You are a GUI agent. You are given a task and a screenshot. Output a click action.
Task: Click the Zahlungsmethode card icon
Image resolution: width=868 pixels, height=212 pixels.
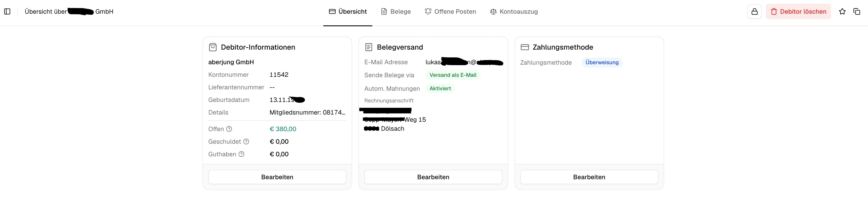tap(525, 47)
